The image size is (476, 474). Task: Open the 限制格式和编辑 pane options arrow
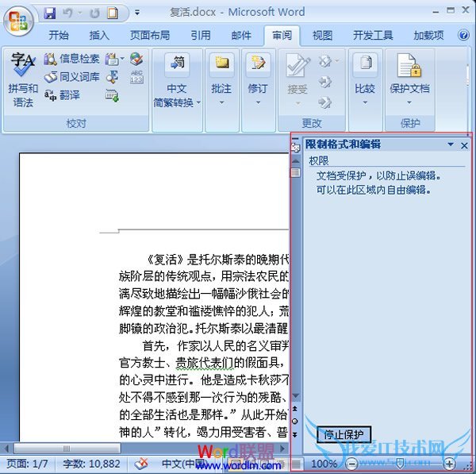(451, 145)
